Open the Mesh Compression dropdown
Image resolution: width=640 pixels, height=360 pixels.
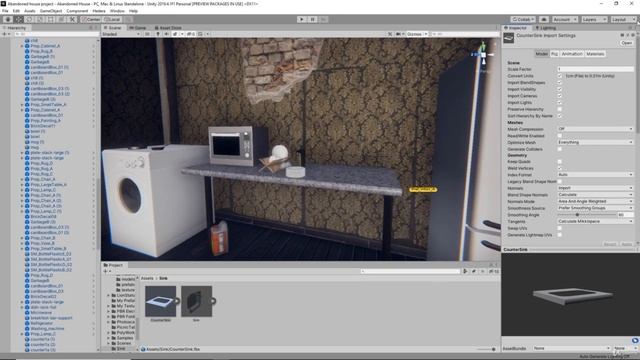596,129
